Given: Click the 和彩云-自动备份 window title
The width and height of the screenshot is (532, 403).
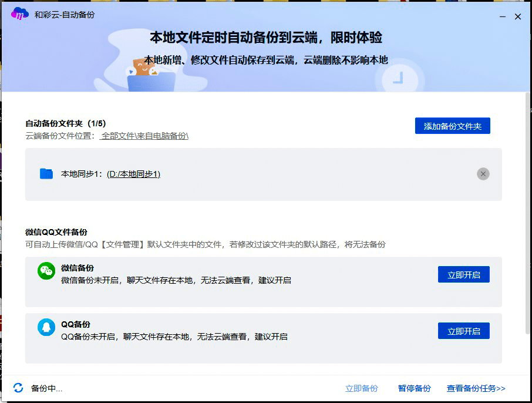Looking at the screenshot, I should tap(65, 15).
